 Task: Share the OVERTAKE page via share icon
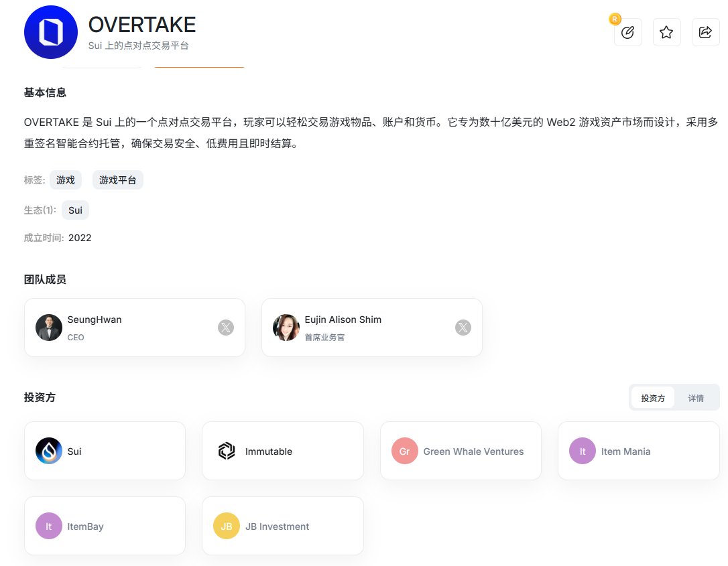click(x=706, y=32)
